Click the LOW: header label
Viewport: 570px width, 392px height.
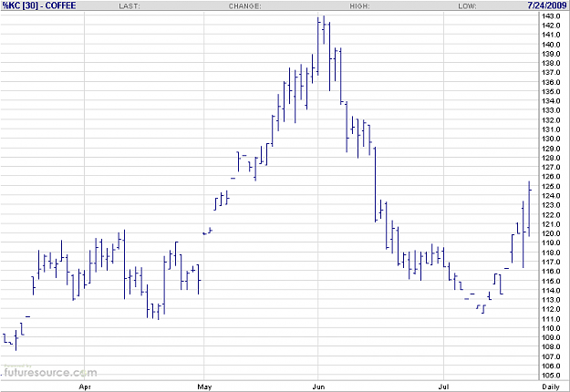click(x=467, y=6)
